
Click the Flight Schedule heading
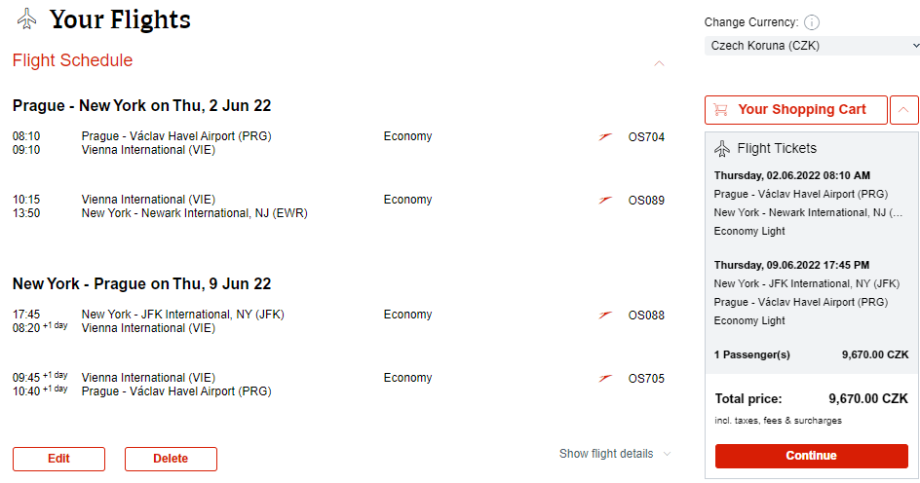[72, 61]
